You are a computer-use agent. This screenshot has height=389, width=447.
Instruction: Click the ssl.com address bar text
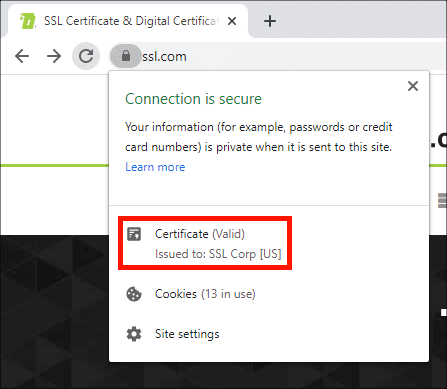click(x=164, y=56)
